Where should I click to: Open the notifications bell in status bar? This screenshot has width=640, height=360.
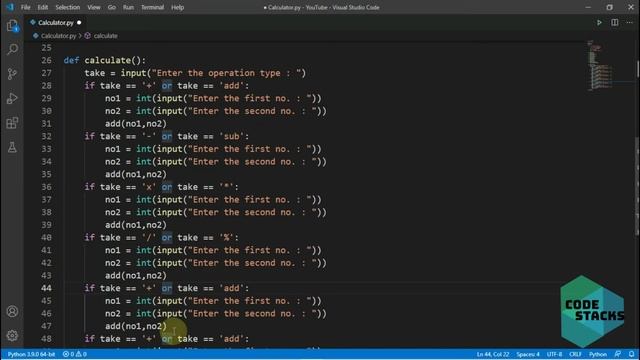[x=631, y=354]
